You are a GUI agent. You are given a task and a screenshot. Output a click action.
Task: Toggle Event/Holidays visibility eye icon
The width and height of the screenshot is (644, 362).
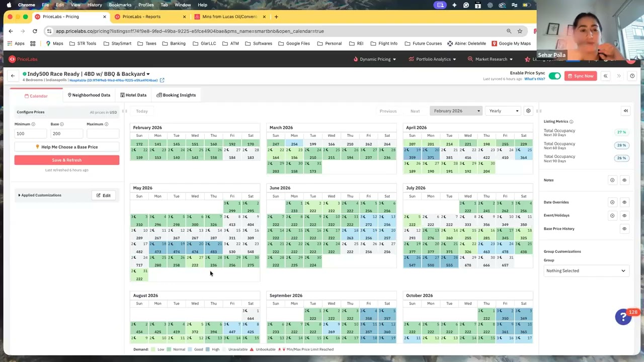624,215
